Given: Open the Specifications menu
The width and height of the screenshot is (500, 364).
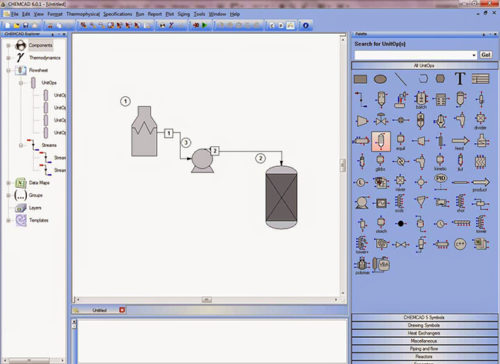Looking at the screenshot, I should (117, 14).
